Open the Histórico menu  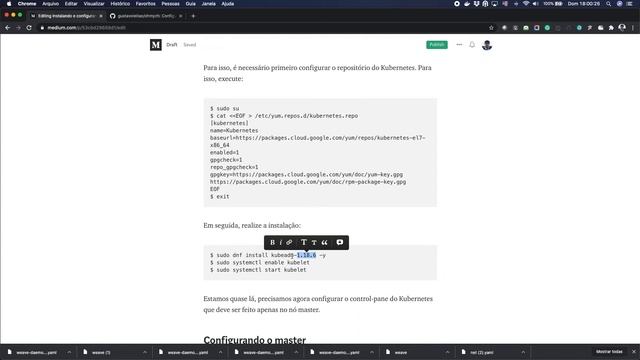pos(120,4)
